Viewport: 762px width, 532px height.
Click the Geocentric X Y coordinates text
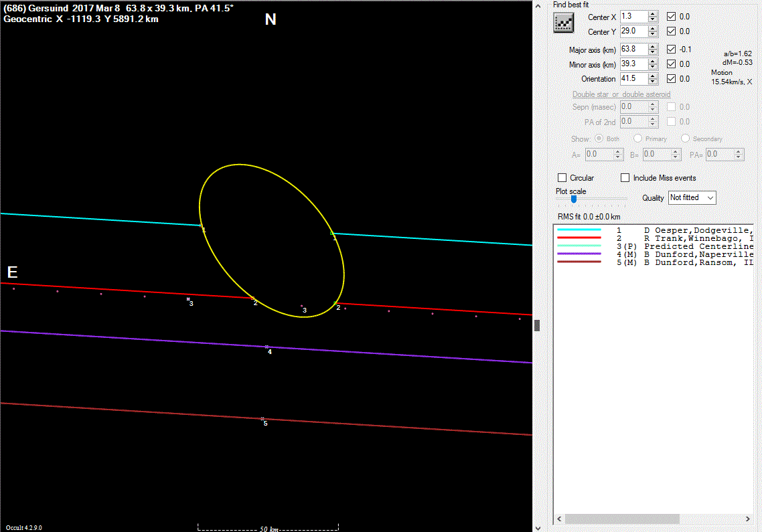[80, 19]
